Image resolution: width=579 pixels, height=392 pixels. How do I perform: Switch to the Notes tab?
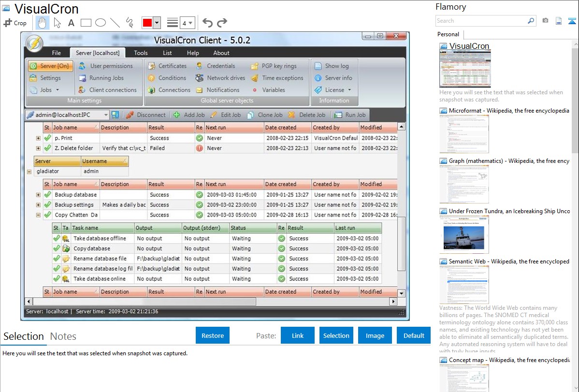point(63,336)
